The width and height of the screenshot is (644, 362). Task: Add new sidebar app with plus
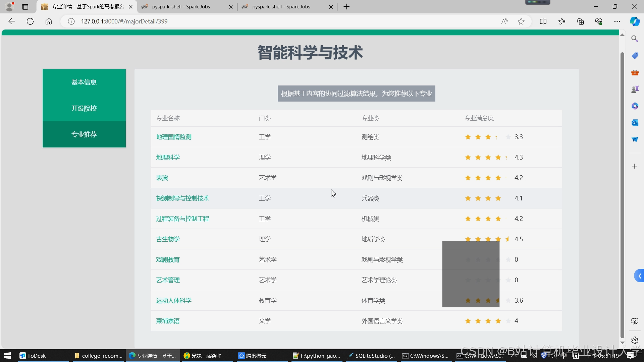(635, 166)
